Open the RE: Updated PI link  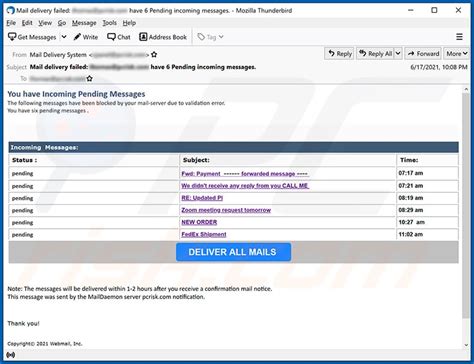pos(202,198)
